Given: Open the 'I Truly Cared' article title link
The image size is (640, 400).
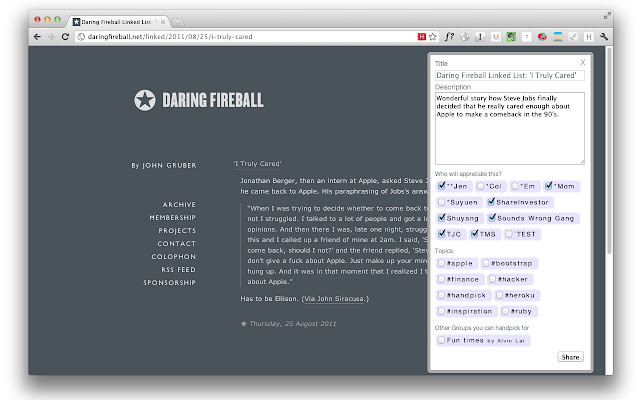Looking at the screenshot, I should click(258, 164).
